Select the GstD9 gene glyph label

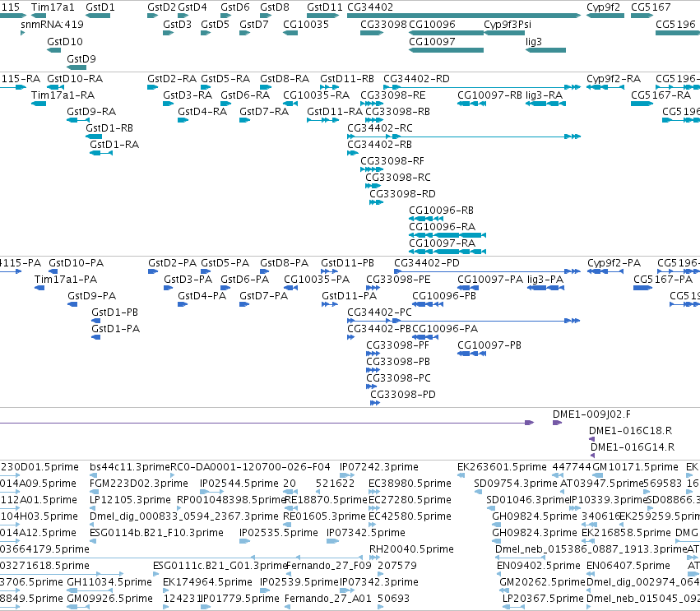[x=81, y=59]
